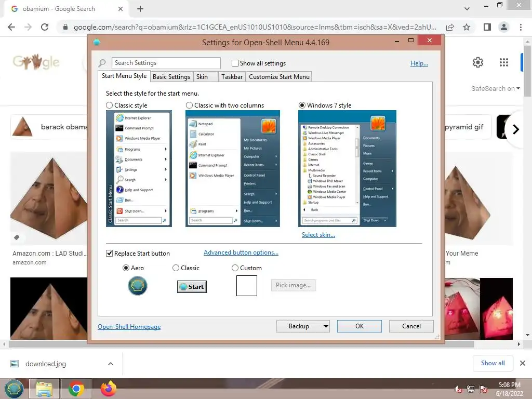This screenshot has width=532, height=399.
Task: Click the Chrome address bar URL
Action: tap(255, 27)
